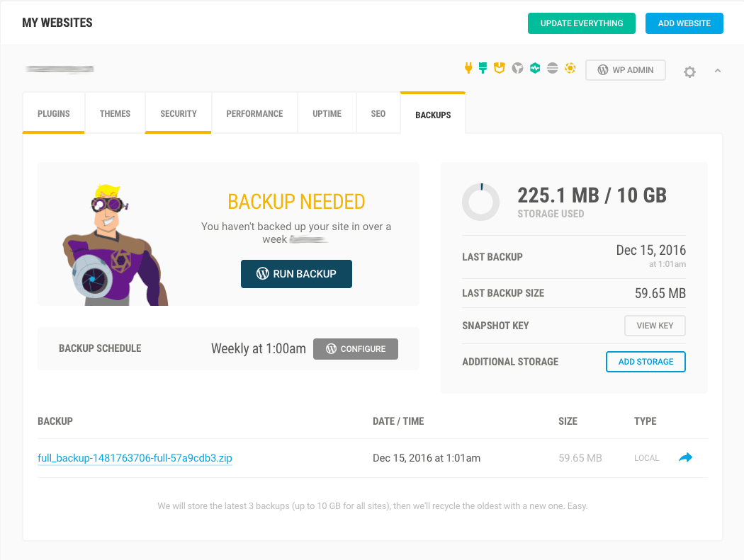Click Dec 15, 2016 at 1:01am row cell

coord(427,458)
